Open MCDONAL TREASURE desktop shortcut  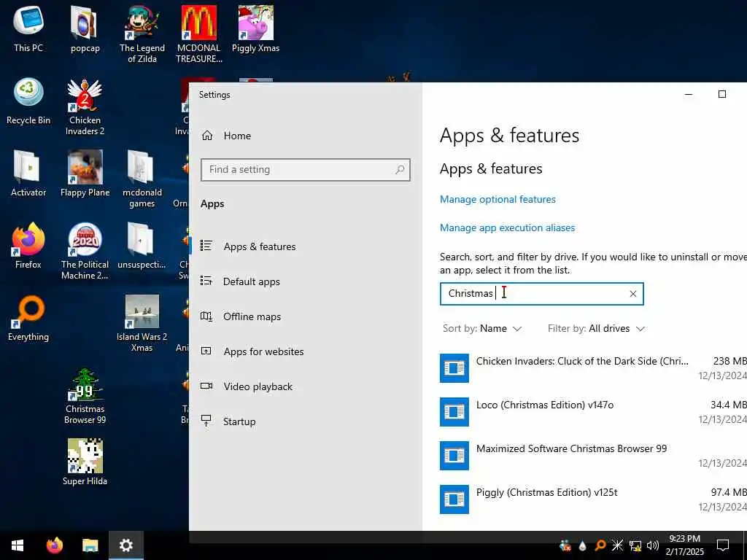pos(198,34)
